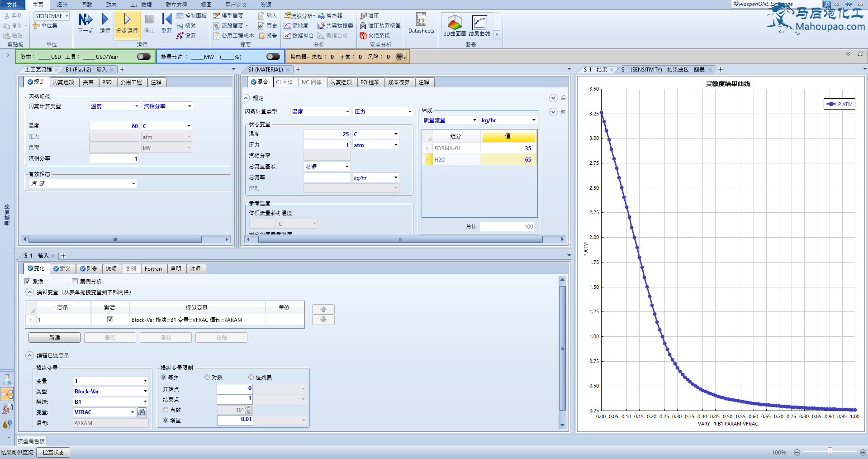Toggle the 激活 active checkbox
This screenshot has width=868, height=459.
coord(28,282)
